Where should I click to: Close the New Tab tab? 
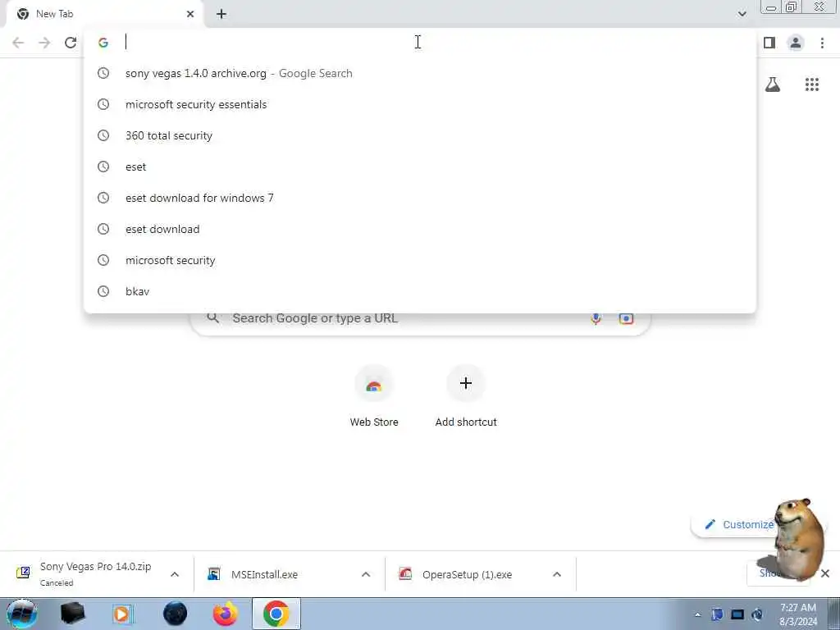coord(190,14)
